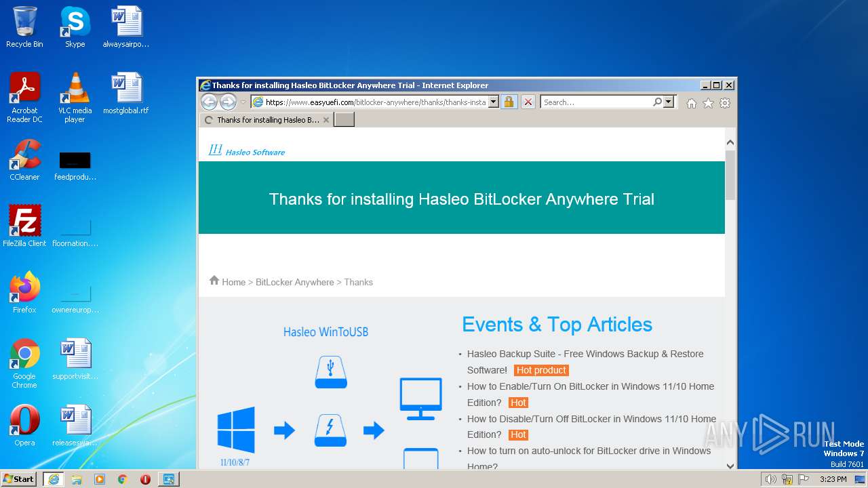Click the page vertical scrollbar thumb
This screenshot has height=488, width=868.
tap(730, 175)
